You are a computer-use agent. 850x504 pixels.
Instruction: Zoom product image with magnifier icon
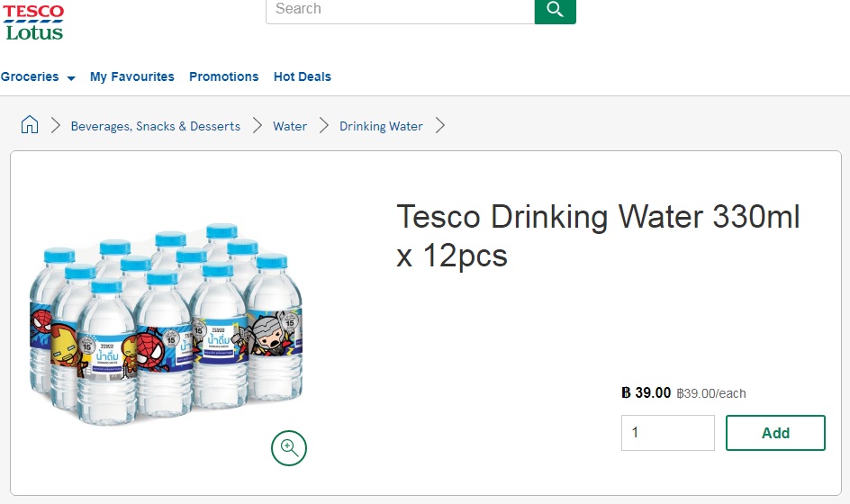(x=289, y=448)
